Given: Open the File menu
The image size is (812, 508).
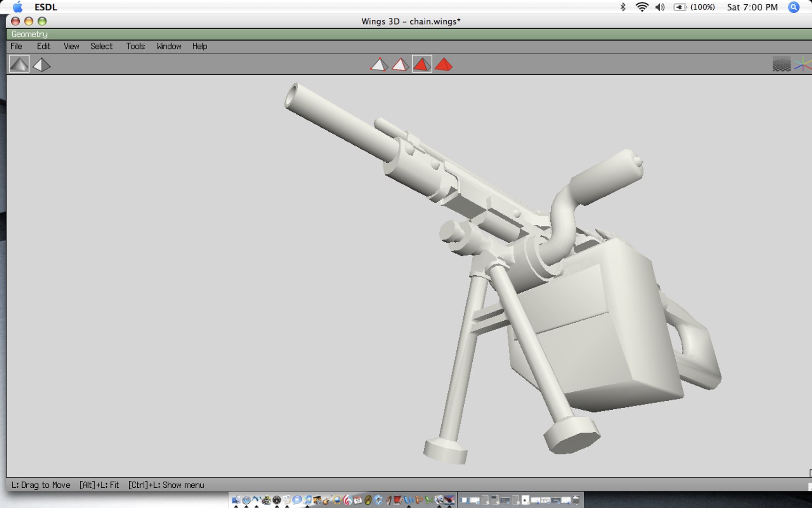Looking at the screenshot, I should 16,46.
